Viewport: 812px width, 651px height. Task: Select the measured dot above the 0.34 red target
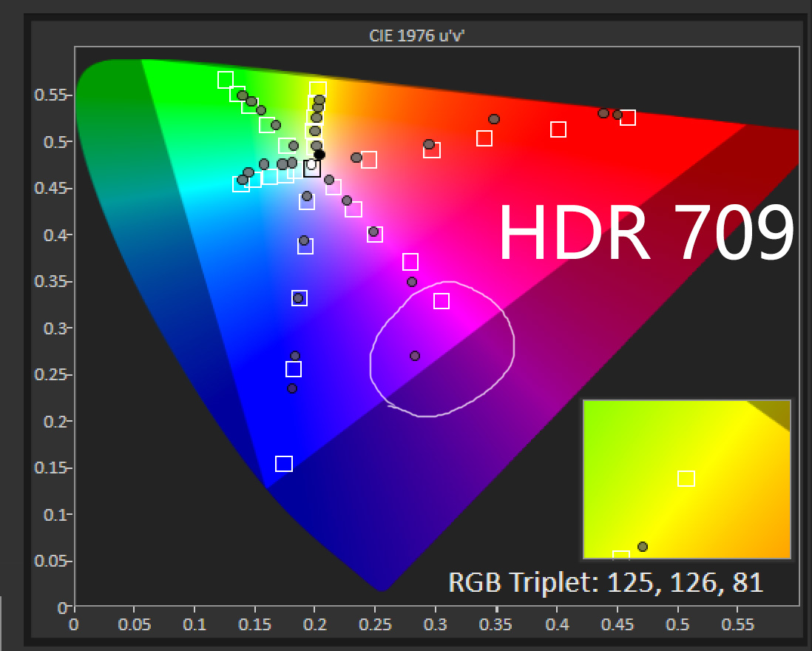(x=494, y=119)
